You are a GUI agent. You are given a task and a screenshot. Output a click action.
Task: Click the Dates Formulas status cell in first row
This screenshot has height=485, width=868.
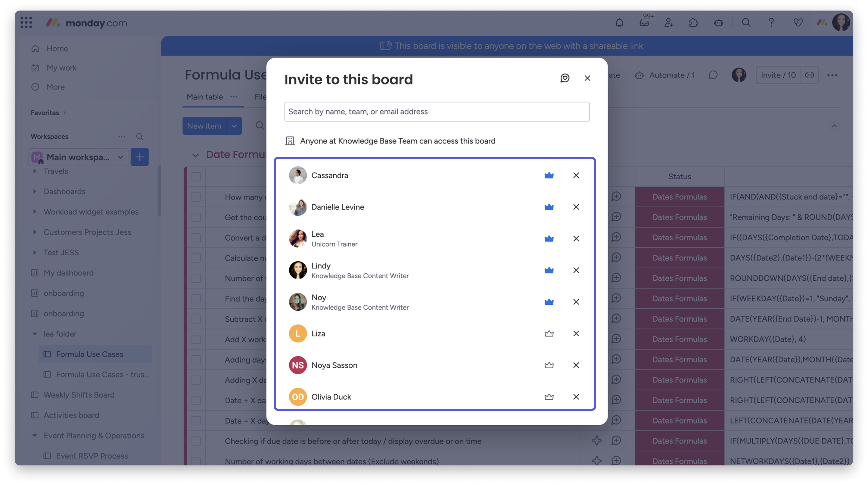(x=679, y=197)
